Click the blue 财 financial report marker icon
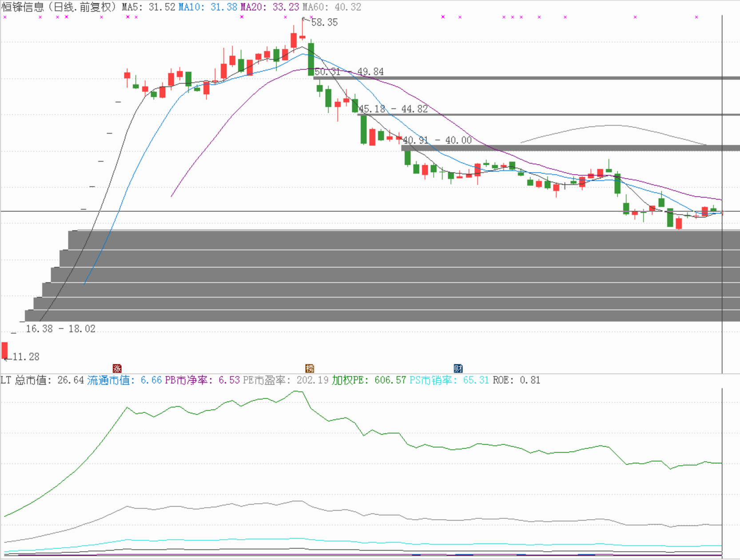 point(458,369)
